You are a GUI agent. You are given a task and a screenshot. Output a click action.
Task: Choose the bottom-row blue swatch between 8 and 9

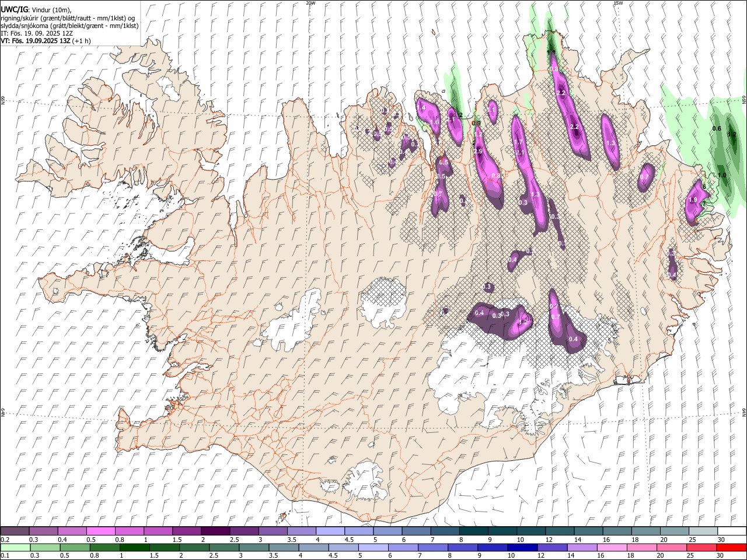[x=462, y=547]
